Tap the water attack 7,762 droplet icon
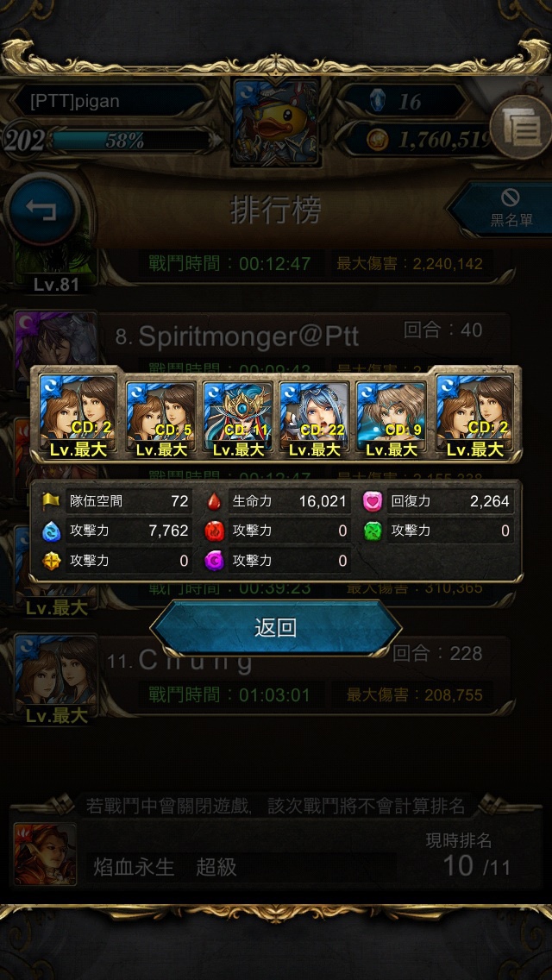 coord(50,531)
